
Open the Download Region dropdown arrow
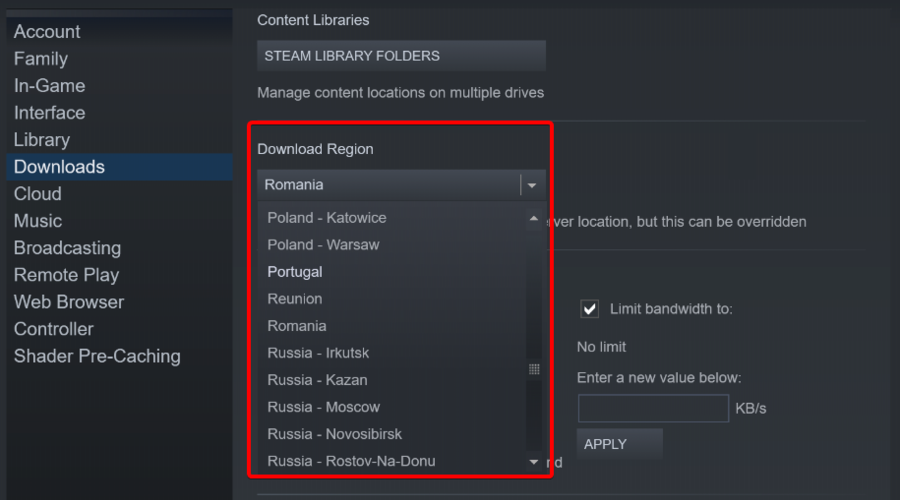click(532, 185)
